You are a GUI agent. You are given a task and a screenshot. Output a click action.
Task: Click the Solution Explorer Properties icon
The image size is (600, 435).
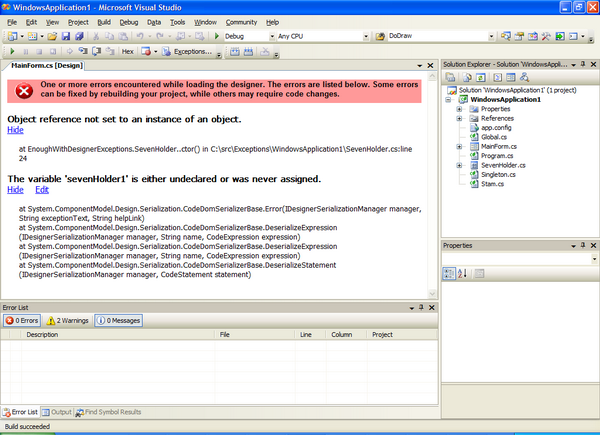[x=450, y=77]
